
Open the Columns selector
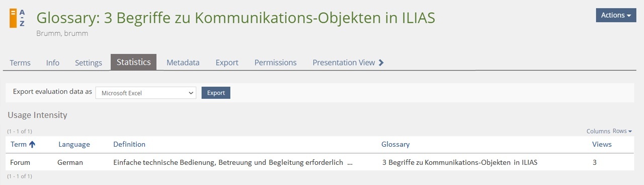[598, 131]
